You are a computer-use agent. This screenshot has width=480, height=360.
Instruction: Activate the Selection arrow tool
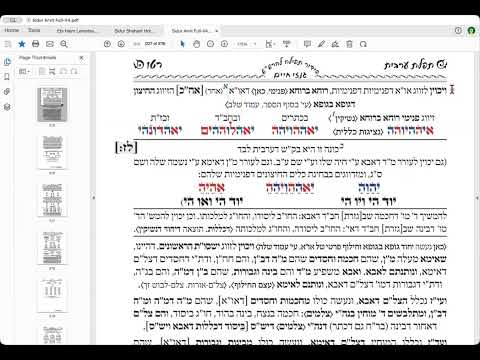pyautogui.click(x=182, y=44)
